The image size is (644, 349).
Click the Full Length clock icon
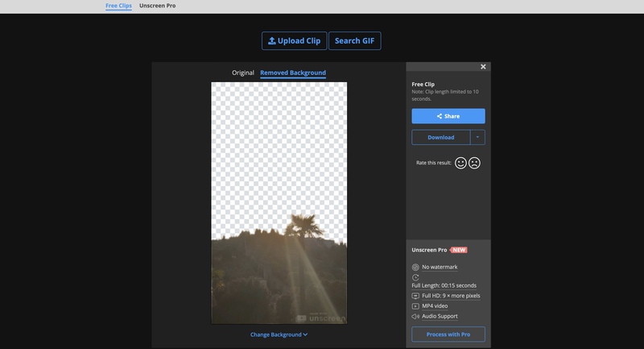point(415,277)
